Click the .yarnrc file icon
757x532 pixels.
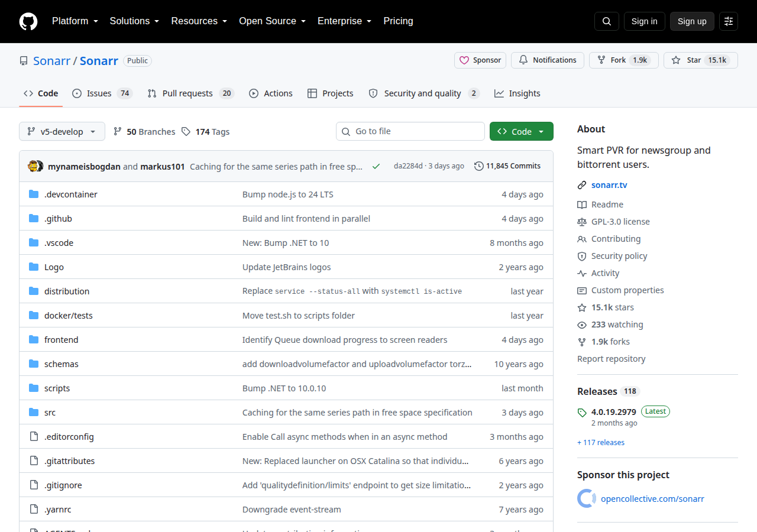click(34, 510)
